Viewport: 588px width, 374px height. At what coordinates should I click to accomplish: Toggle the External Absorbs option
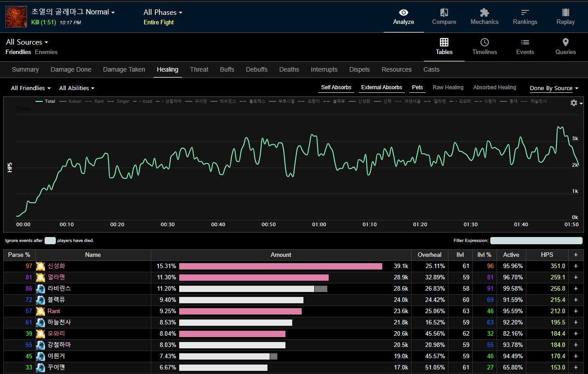381,87
